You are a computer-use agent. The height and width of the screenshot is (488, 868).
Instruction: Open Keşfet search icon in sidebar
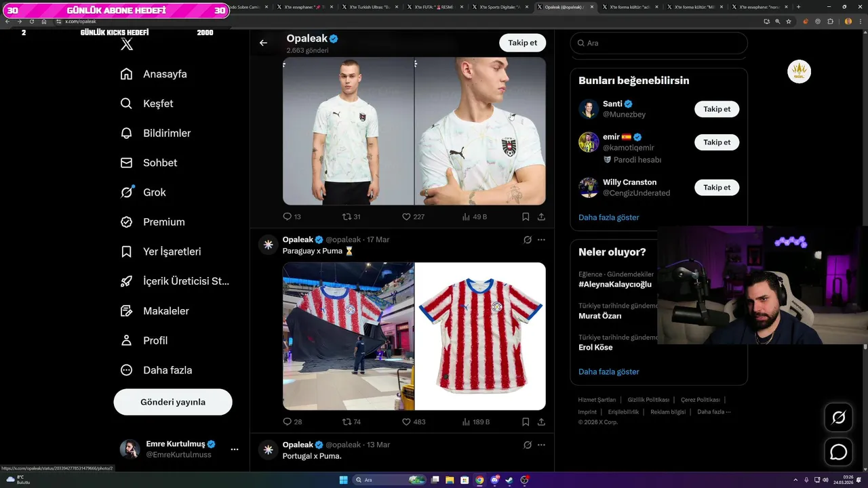click(x=126, y=104)
